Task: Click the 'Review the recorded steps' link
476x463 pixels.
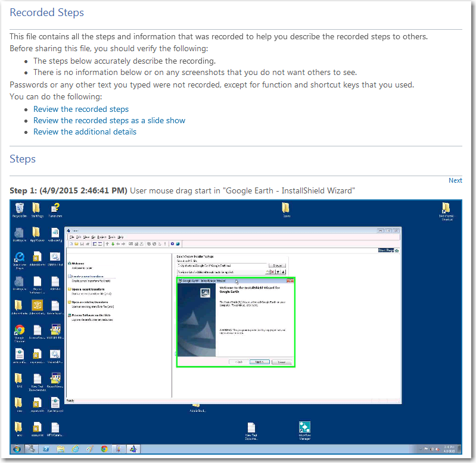Action: 81,109
